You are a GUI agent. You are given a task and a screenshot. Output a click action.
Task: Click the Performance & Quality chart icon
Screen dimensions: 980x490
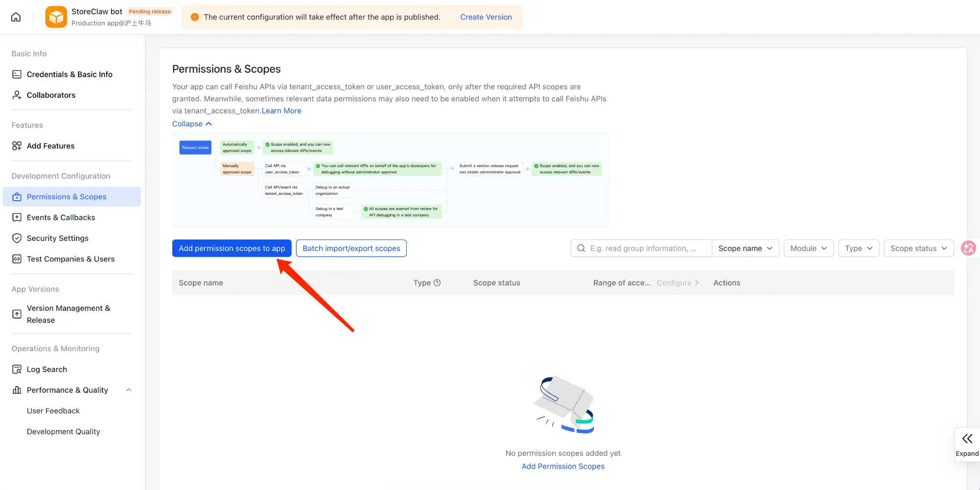(x=17, y=390)
